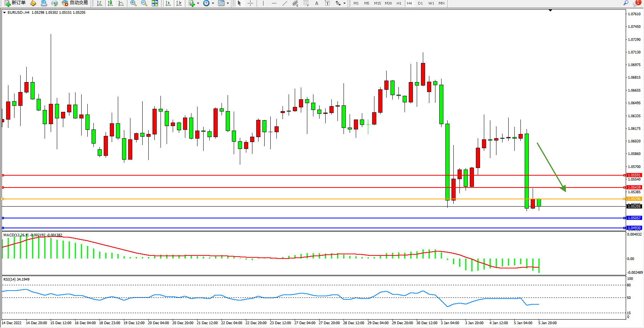644x328 pixels.
Task: Expand the chart templates dropdown arrow
Action: tap(228, 3)
